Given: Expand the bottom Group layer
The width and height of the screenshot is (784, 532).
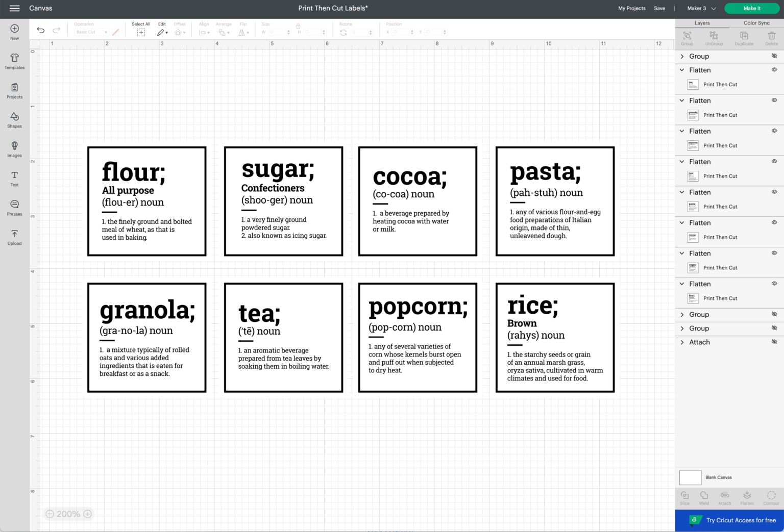Looking at the screenshot, I should 682,328.
